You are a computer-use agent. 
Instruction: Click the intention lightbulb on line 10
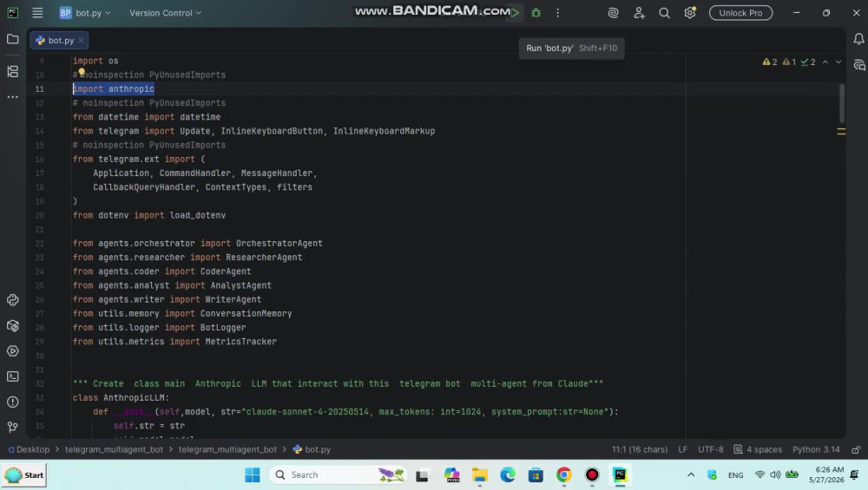click(x=82, y=72)
